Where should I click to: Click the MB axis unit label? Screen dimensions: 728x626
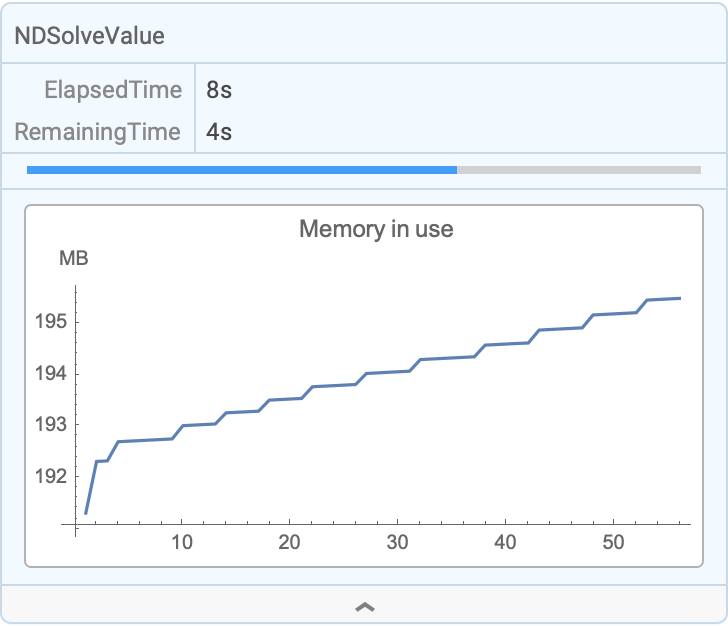click(73, 259)
